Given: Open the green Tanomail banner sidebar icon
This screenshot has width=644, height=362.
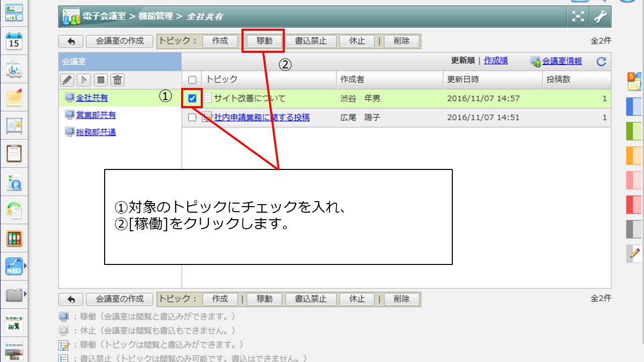Looking at the screenshot, I should [14, 323].
